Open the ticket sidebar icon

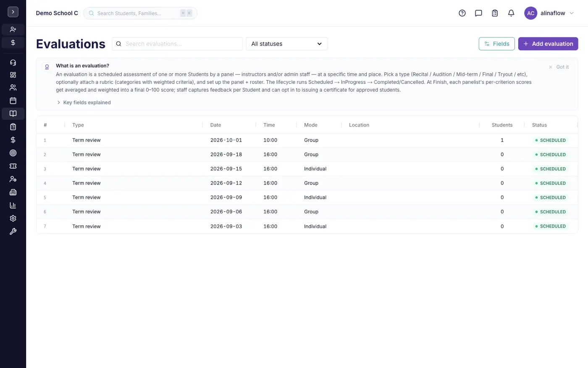pos(13,166)
